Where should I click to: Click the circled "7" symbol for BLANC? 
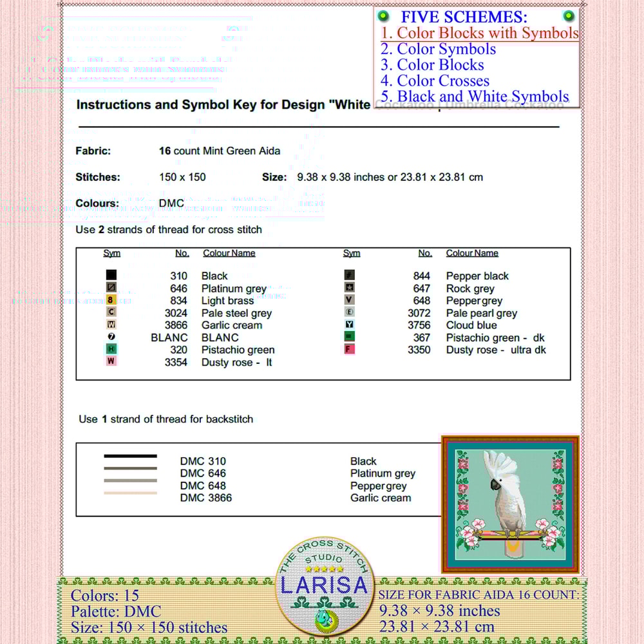click(111, 337)
